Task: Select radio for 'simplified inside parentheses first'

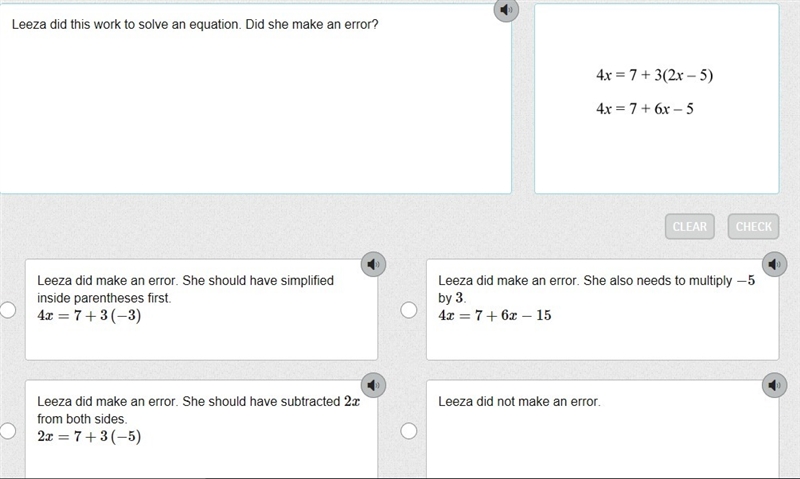Action: tap(7, 310)
